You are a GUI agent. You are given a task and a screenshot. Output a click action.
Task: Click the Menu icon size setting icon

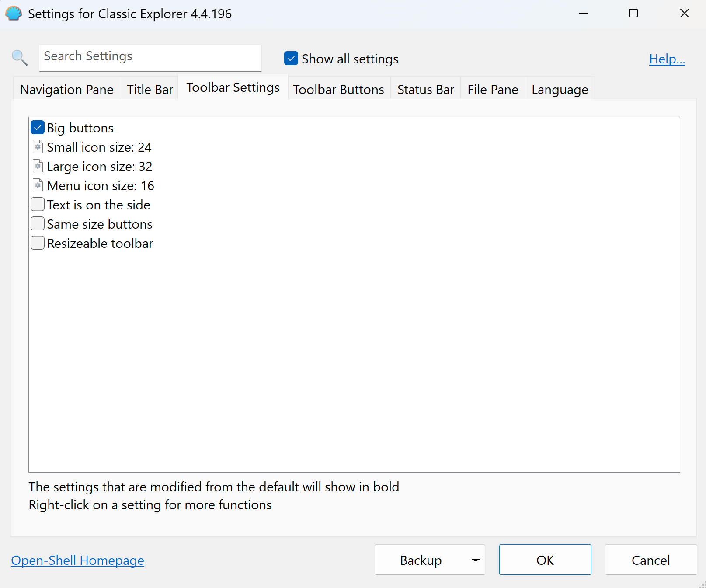tap(38, 185)
